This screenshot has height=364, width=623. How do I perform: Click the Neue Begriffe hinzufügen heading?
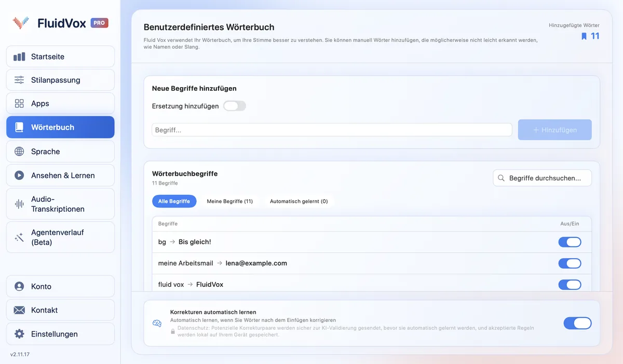pos(194,89)
